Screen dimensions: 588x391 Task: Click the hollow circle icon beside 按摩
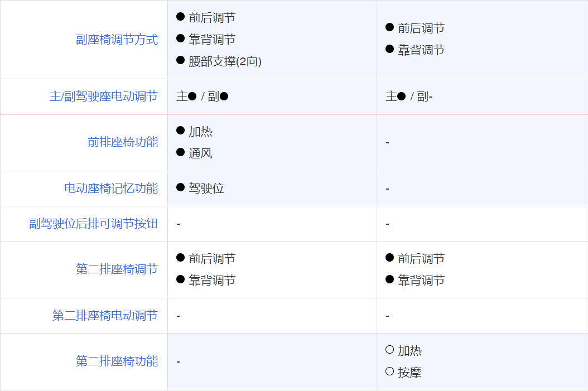pos(389,371)
